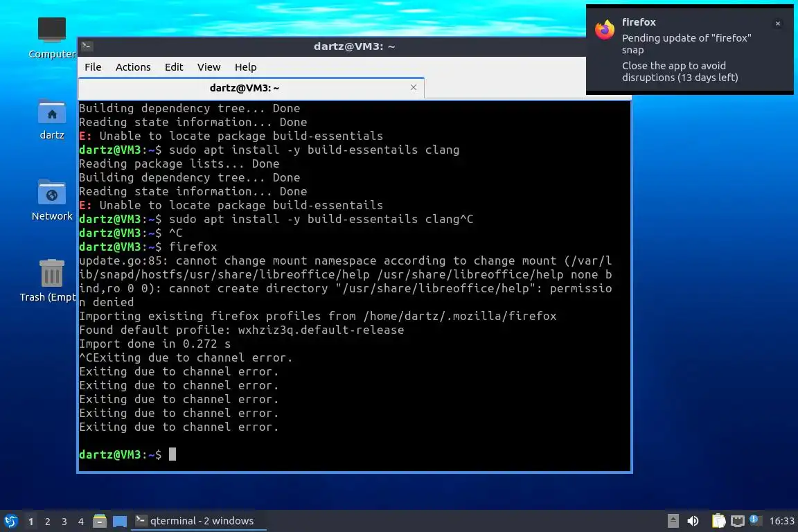Viewport: 798px width, 532px height.
Task: Open the View menu in qterminal
Action: coord(209,67)
